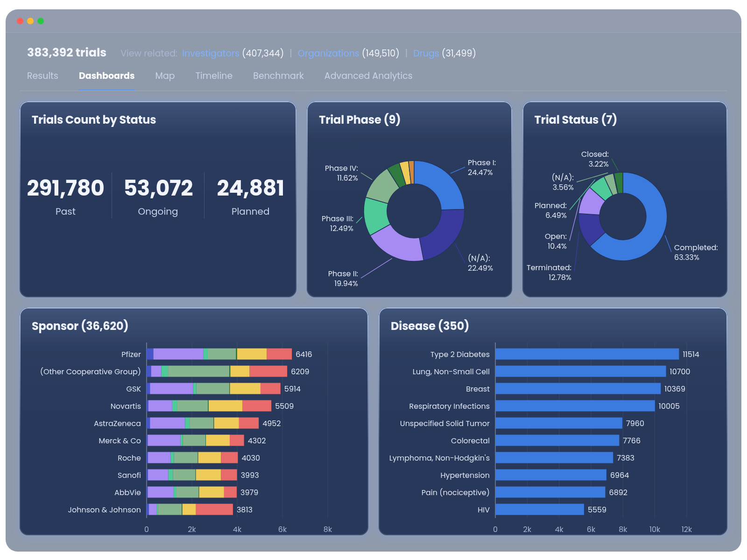Click the Lung, Non-Small Cell label
Screen dimensions: 747x560
[x=451, y=371]
